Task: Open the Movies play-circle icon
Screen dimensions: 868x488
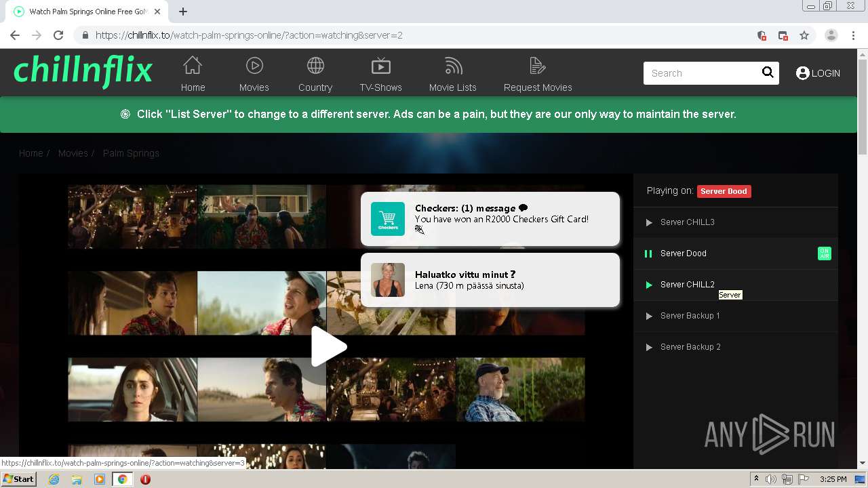Action: point(254,66)
